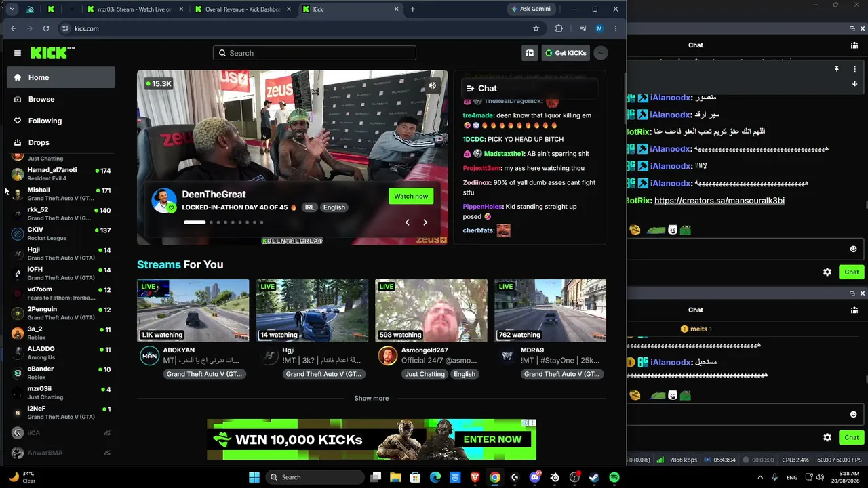
Task: Open mzr03ii channel in the sidebar
Action: click(x=61, y=392)
